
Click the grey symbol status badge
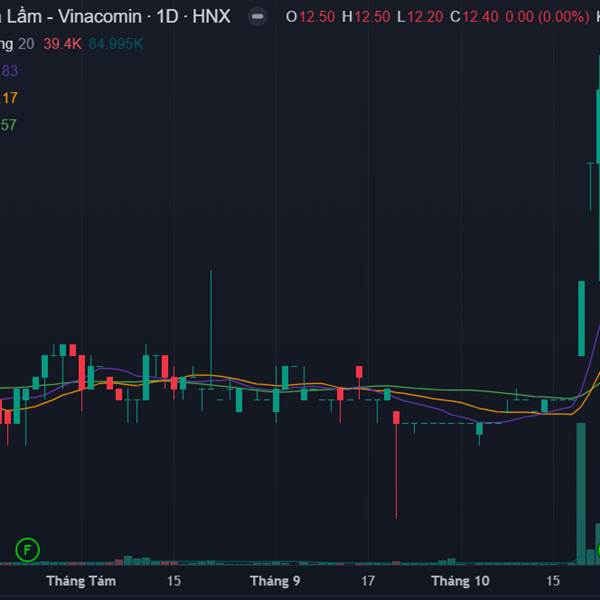(258, 16)
